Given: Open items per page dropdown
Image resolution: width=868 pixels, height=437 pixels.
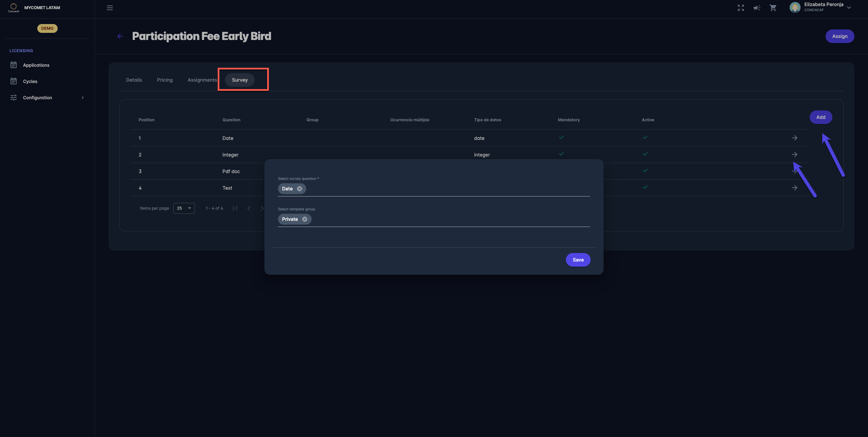Looking at the screenshot, I should click(x=184, y=208).
